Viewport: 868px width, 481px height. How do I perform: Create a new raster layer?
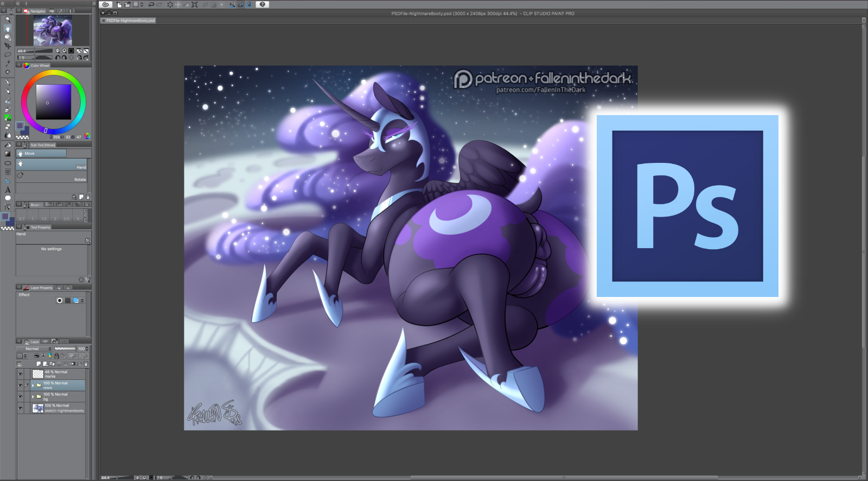coord(39,364)
